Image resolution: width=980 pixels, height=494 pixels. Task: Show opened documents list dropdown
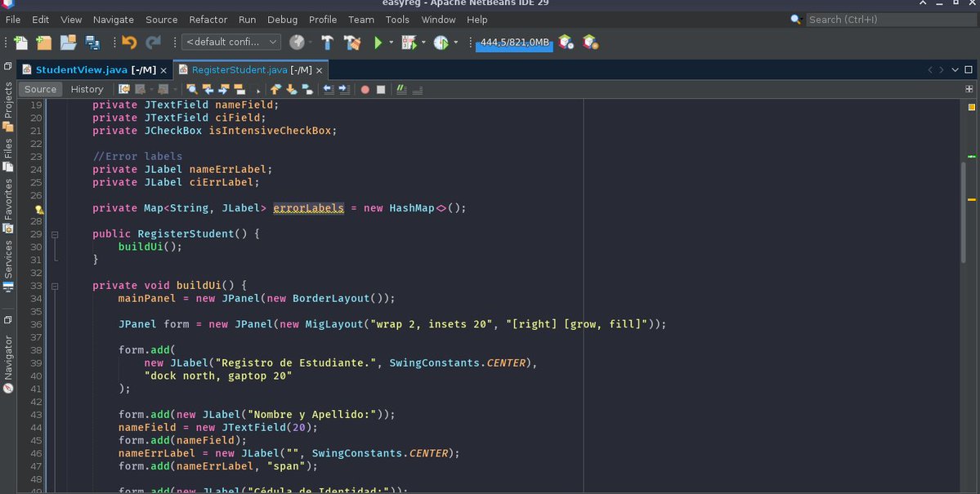pos(955,70)
